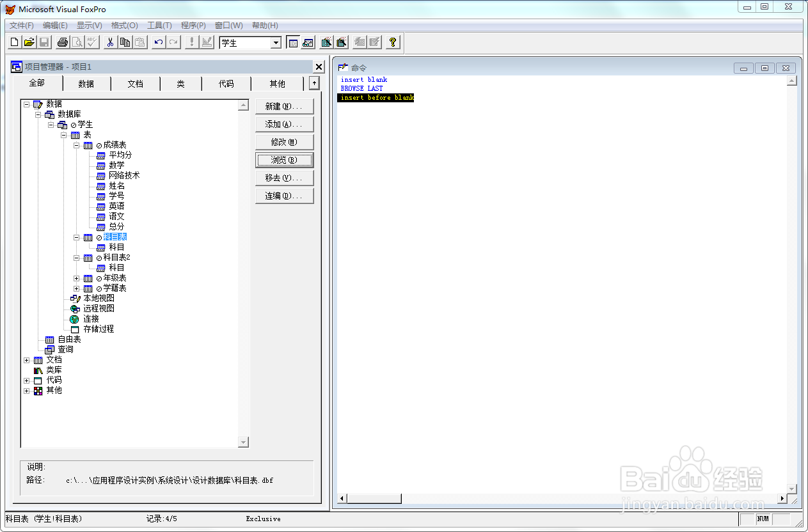Image resolution: width=808 pixels, height=532 pixels.
Task: Click the Help question mark icon
Action: [393, 42]
